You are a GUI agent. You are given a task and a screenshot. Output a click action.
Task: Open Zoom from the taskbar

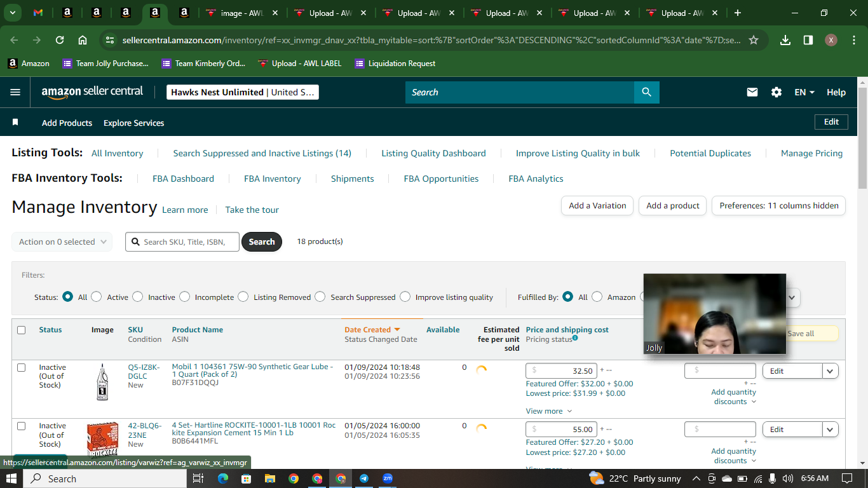388,478
